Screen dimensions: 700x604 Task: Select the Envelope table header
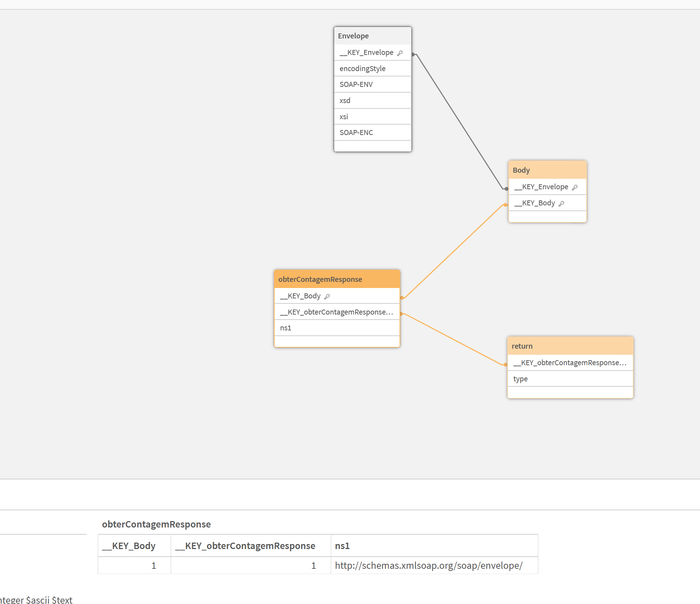[x=373, y=36]
